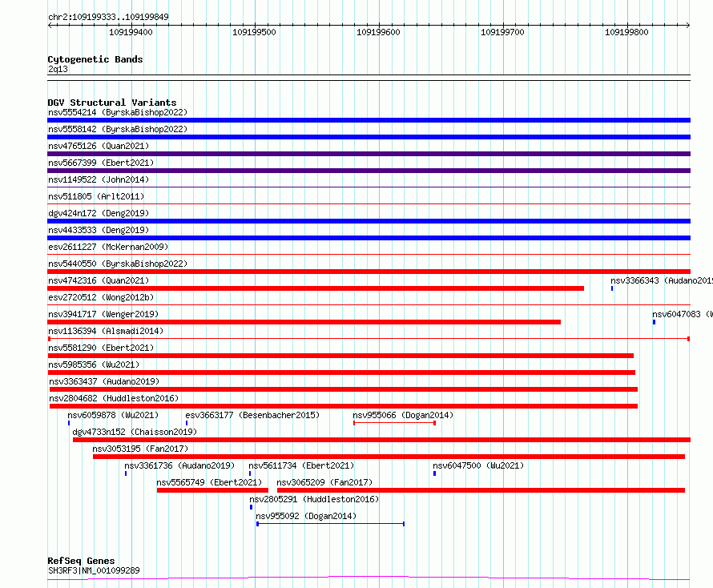
Task: Click the blue marker under nsv6047083
Action: (x=654, y=322)
